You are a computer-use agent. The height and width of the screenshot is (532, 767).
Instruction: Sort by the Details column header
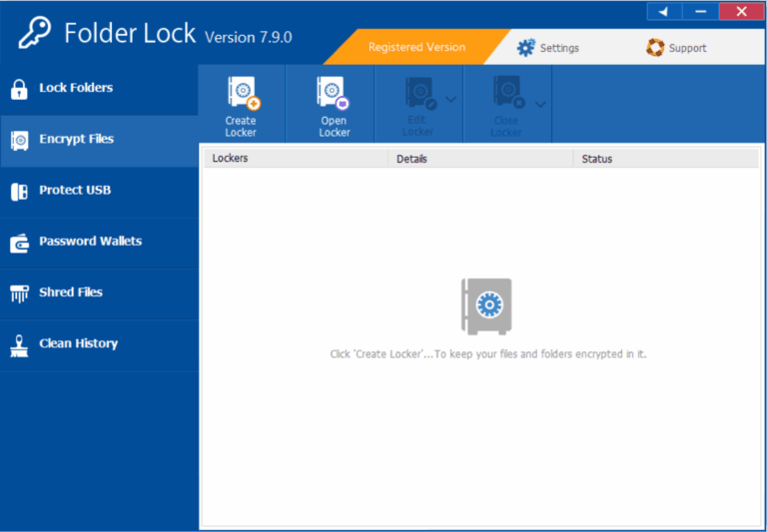(480, 159)
